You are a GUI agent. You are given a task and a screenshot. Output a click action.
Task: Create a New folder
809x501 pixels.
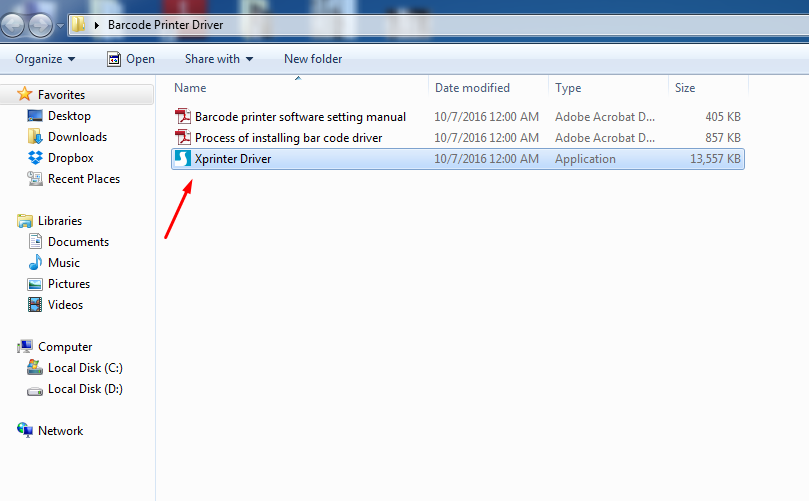click(313, 59)
